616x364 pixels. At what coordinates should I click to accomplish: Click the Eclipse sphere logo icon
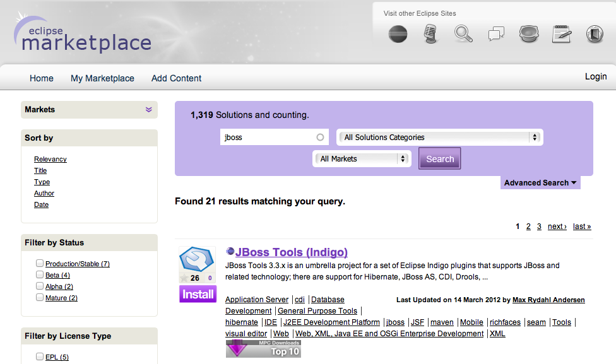click(x=398, y=33)
